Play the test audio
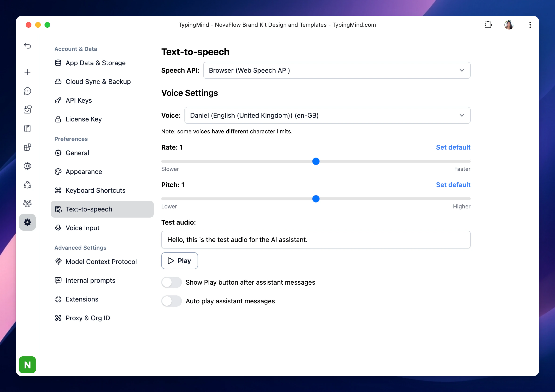Image resolution: width=555 pixels, height=392 pixels. [x=179, y=261]
